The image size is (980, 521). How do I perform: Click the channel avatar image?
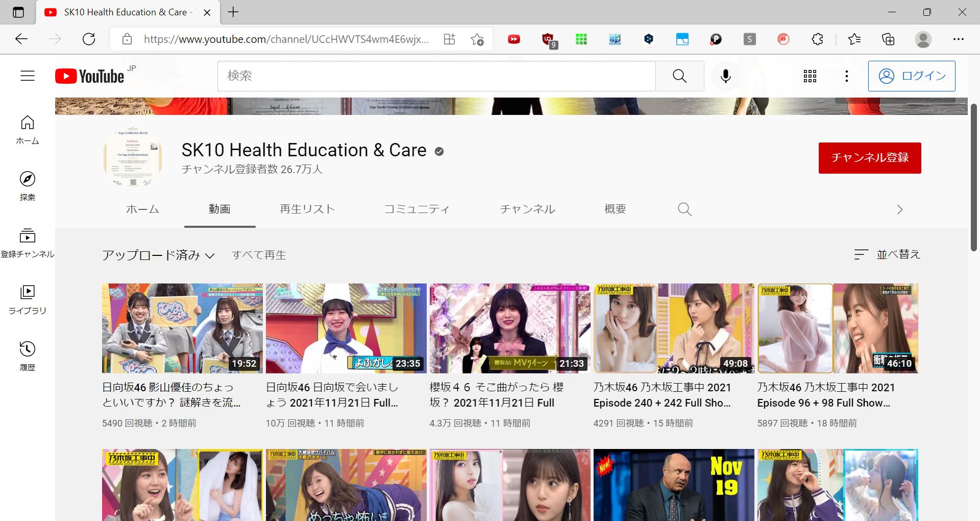pyautogui.click(x=133, y=157)
